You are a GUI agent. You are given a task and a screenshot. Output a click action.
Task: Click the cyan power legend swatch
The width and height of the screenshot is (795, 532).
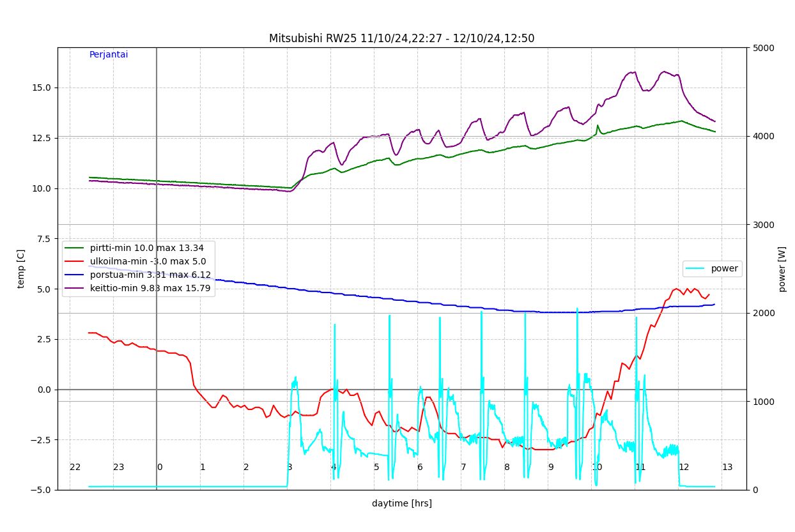click(696, 269)
